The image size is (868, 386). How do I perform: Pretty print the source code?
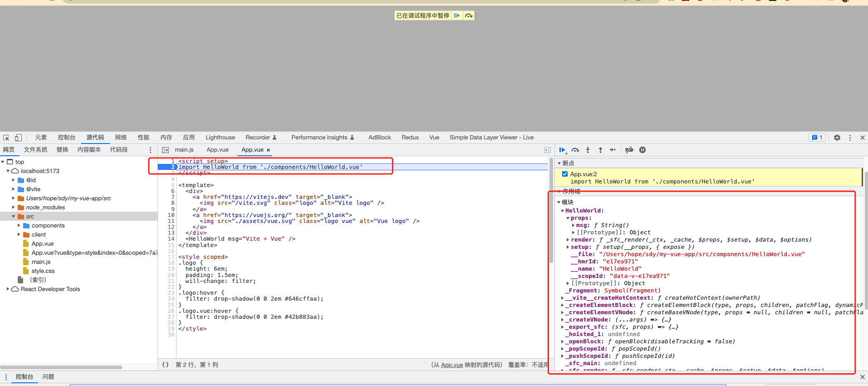coord(166,365)
